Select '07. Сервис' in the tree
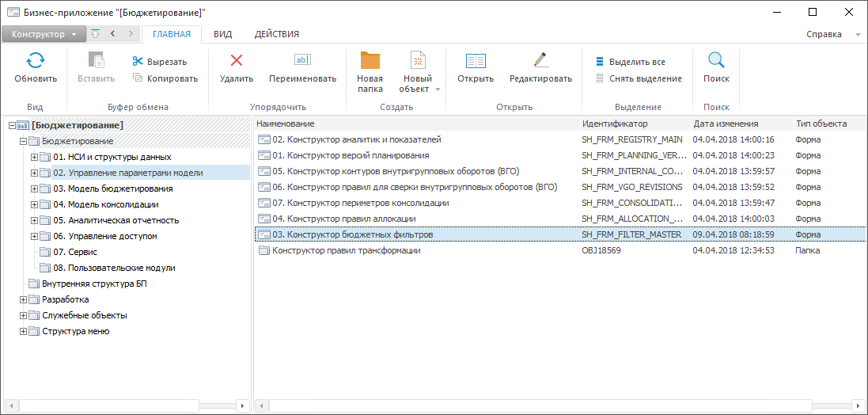 coord(75,252)
